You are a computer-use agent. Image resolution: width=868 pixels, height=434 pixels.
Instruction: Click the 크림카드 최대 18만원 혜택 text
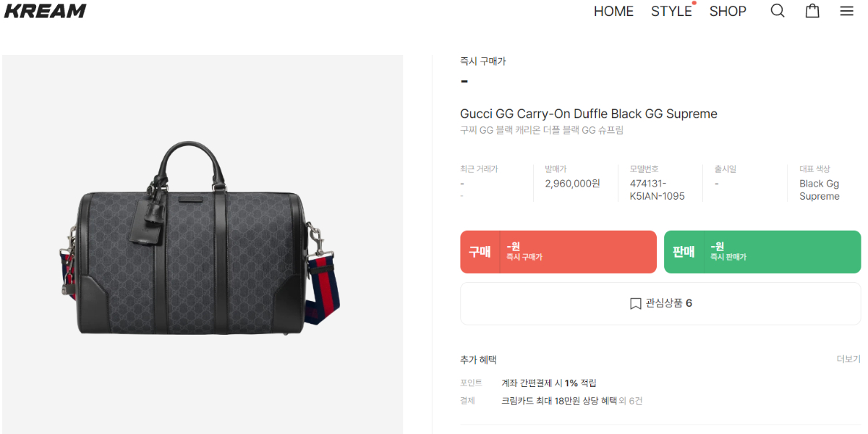pyautogui.click(x=558, y=401)
